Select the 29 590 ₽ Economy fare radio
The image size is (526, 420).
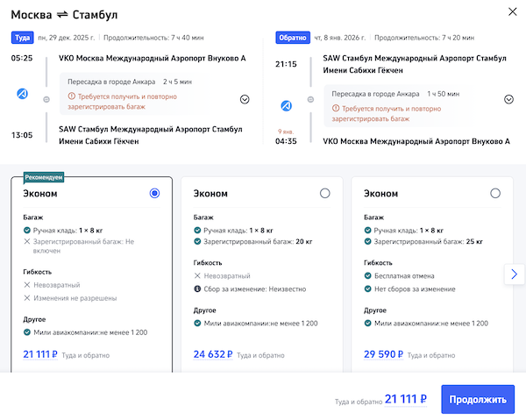[495, 193]
